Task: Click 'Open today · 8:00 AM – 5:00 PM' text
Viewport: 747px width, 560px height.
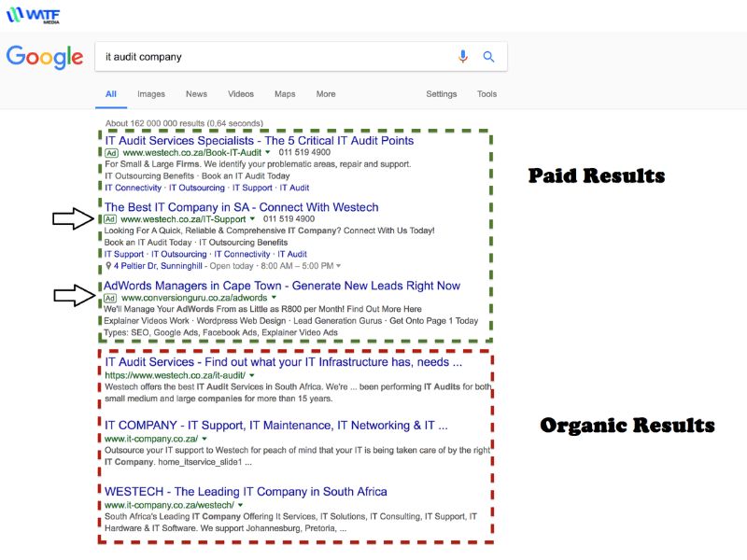Action: pos(272,266)
